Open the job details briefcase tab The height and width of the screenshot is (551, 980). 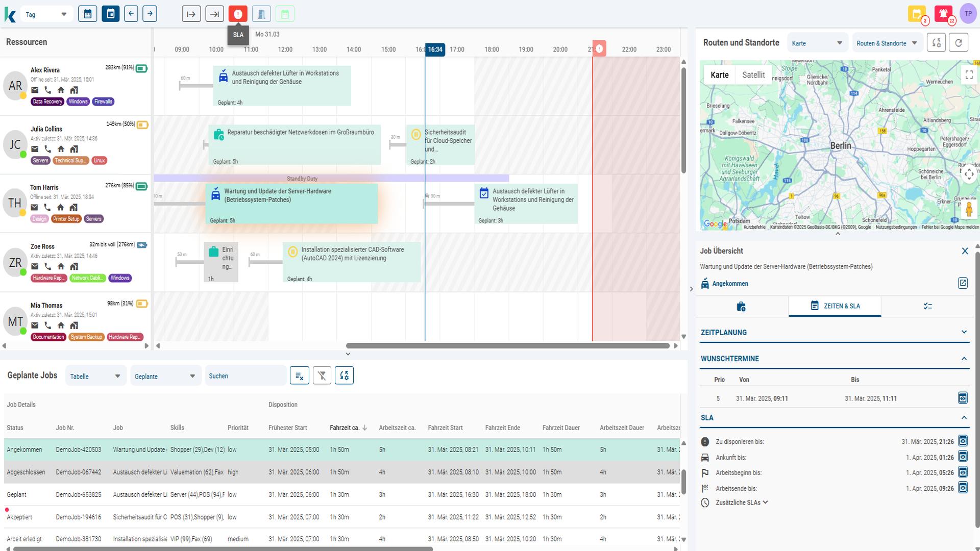point(742,306)
